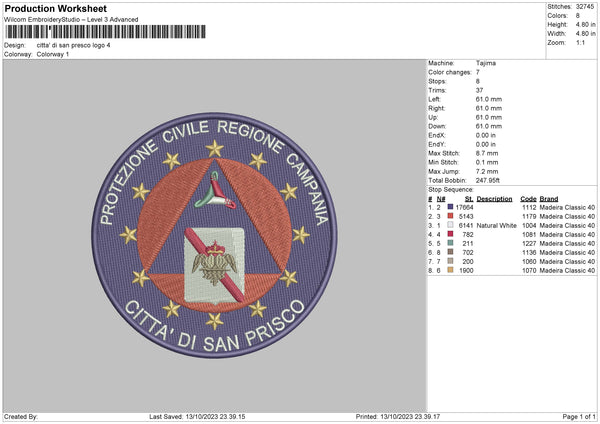
Task: Select the 'EndY:' label
Action: (437, 144)
